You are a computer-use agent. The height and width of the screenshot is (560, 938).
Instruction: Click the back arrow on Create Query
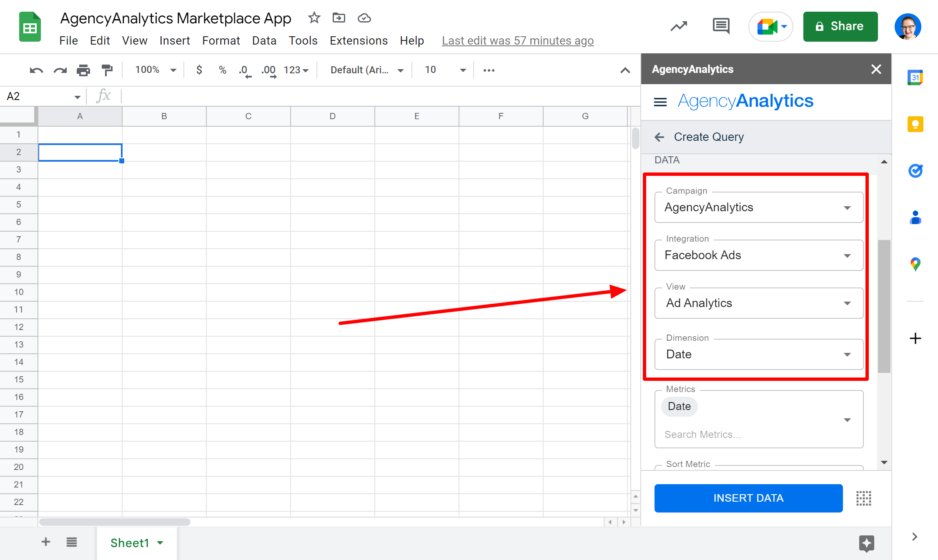click(x=659, y=137)
